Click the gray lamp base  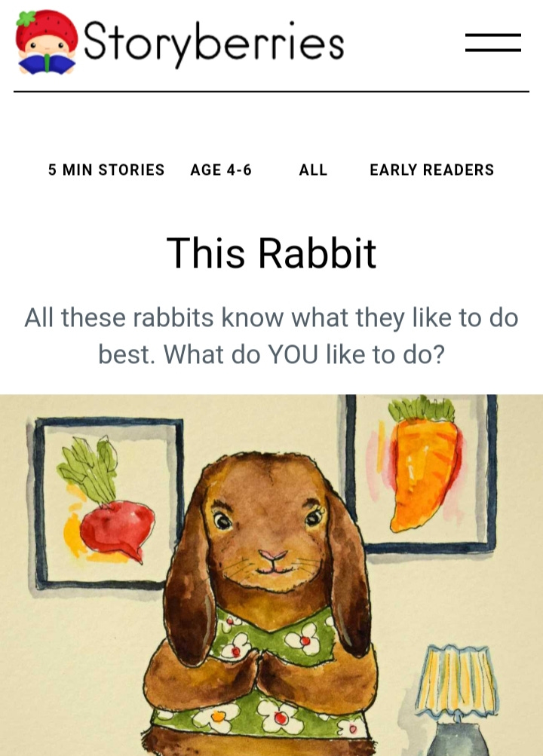[x=456, y=738]
